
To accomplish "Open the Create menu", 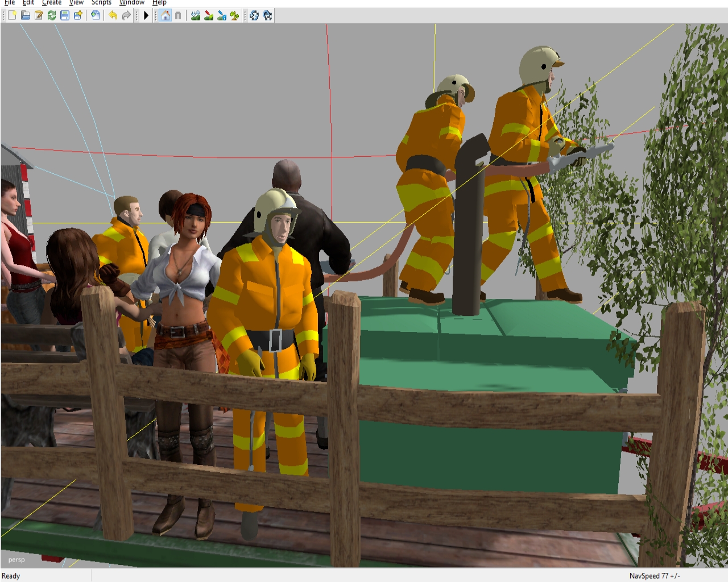I will pyautogui.click(x=52, y=3).
